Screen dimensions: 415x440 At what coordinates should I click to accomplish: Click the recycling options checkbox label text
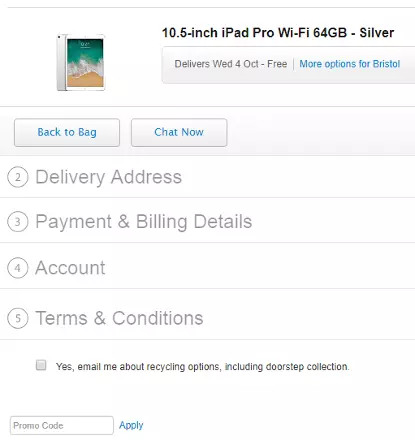[x=203, y=367]
